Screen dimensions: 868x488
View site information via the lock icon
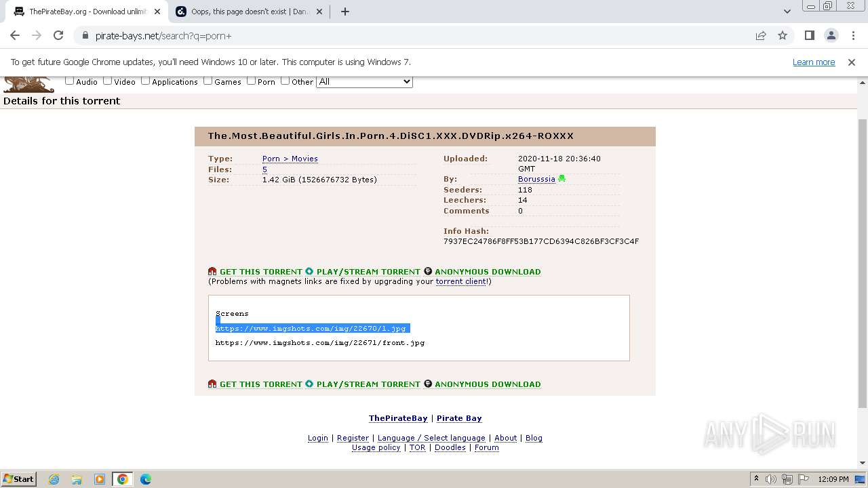coord(85,36)
